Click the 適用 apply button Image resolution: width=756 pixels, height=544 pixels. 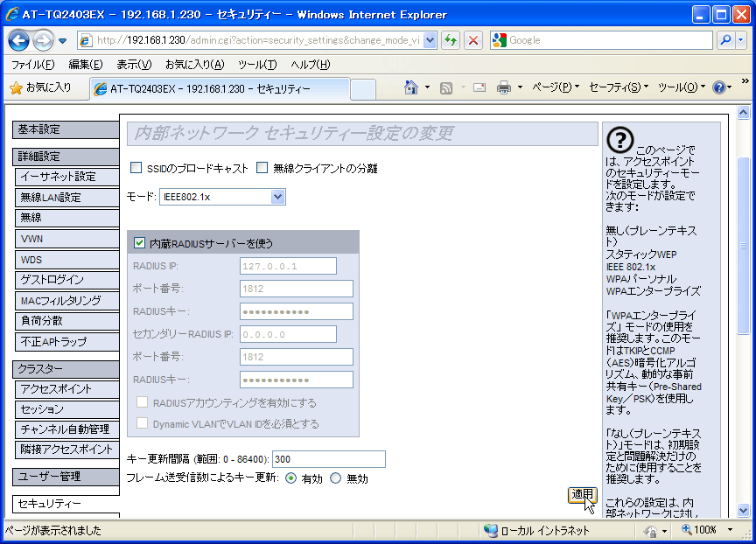pos(582,495)
